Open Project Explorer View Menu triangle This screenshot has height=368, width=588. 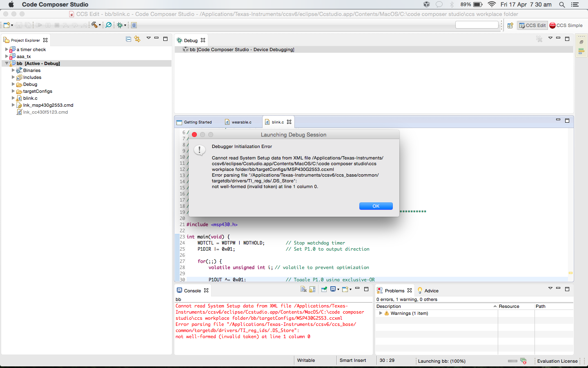coord(149,38)
